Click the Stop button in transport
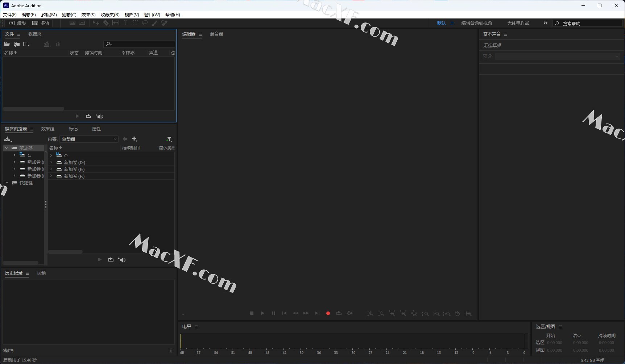The height and width of the screenshot is (364, 625). [x=252, y=313]
